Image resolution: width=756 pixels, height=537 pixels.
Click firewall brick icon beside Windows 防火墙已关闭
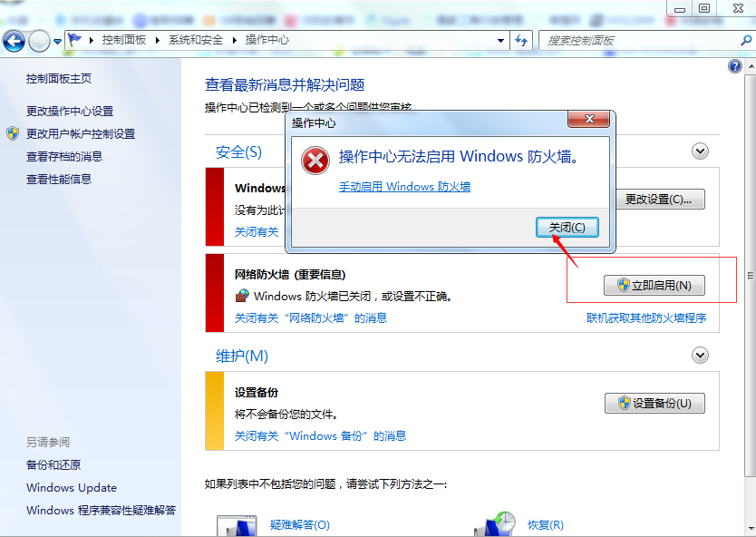[x=242, y=296]
